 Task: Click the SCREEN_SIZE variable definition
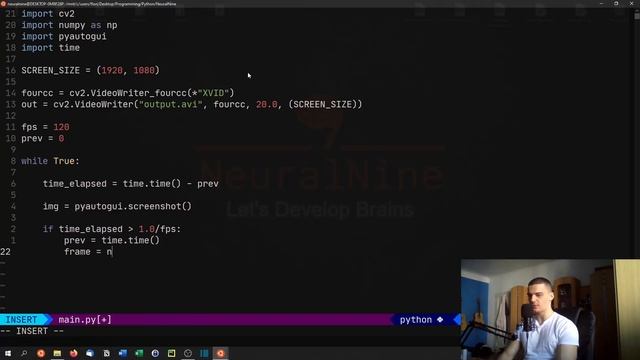[50, 70]
